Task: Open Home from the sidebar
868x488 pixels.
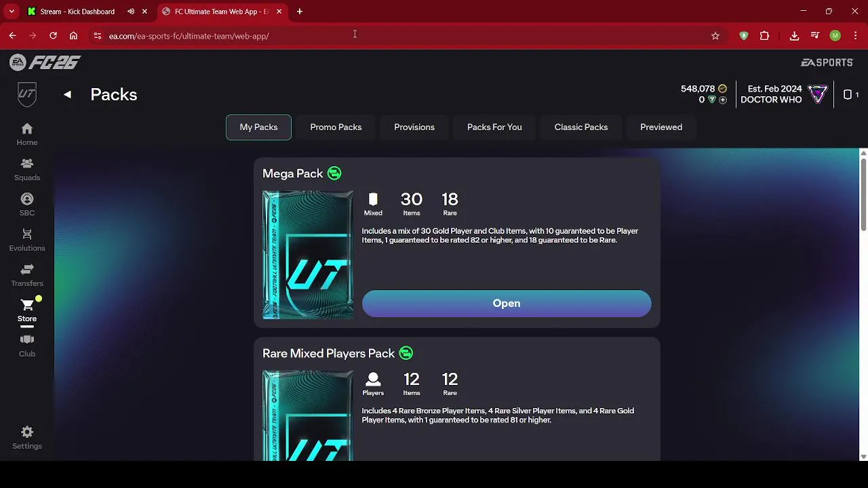Action: click(x=27, y=134)
